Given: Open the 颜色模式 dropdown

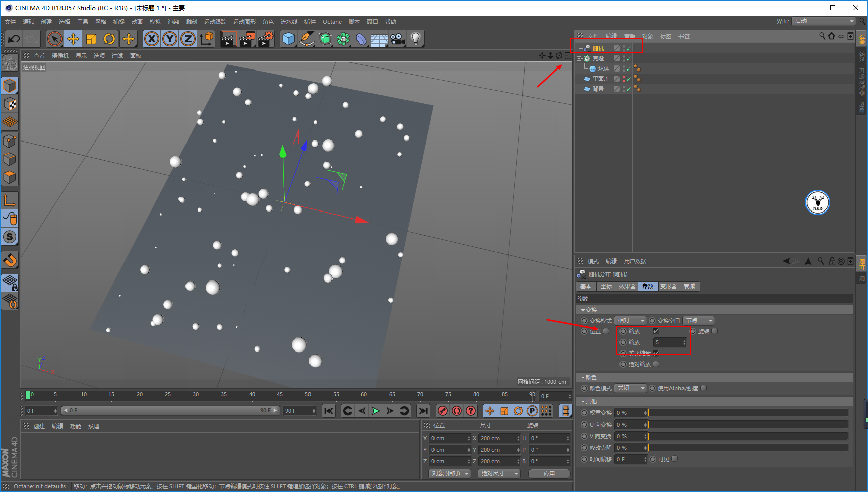Looking at the screenshot, I should point(631,388).
